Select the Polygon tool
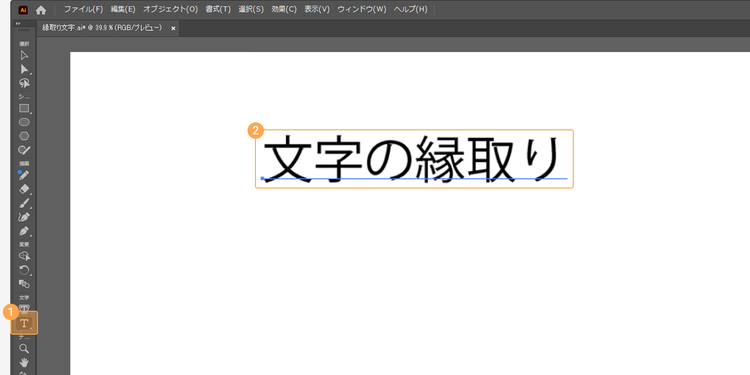This screenshot has height=375, width=750. click(x=24, y=136)
